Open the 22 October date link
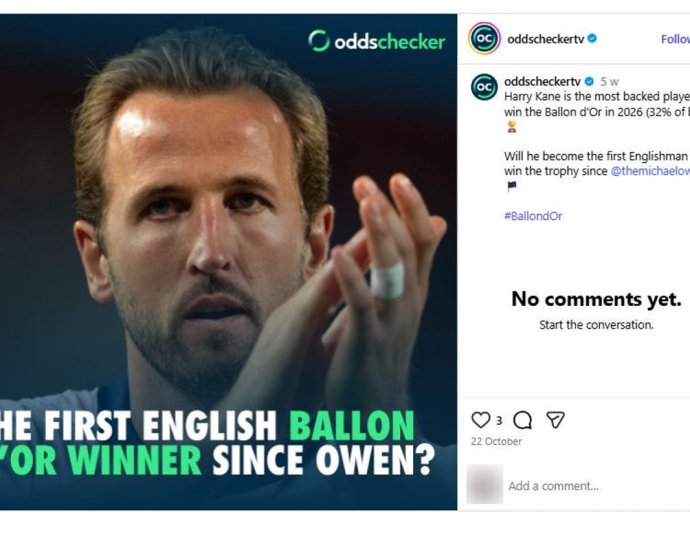The width and height of the screenshot is (690, 550). pyautogui.click(x=496, y=441)
